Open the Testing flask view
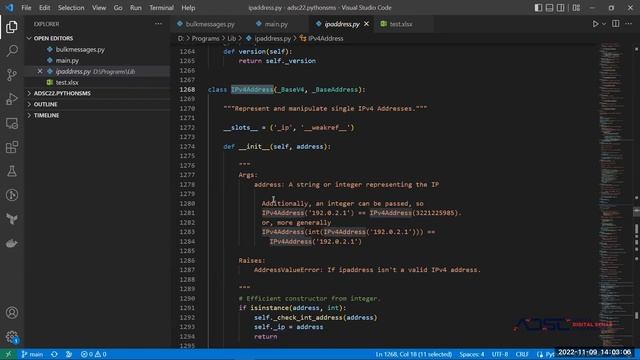This screenshot has width=640, height=360. pyautogui.click(x=12, y=171)
